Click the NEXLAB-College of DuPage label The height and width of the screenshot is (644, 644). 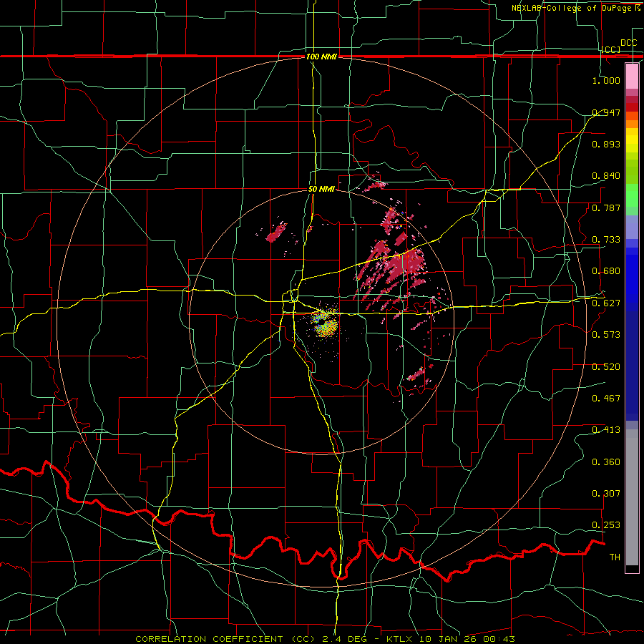(x=575, y=8)
